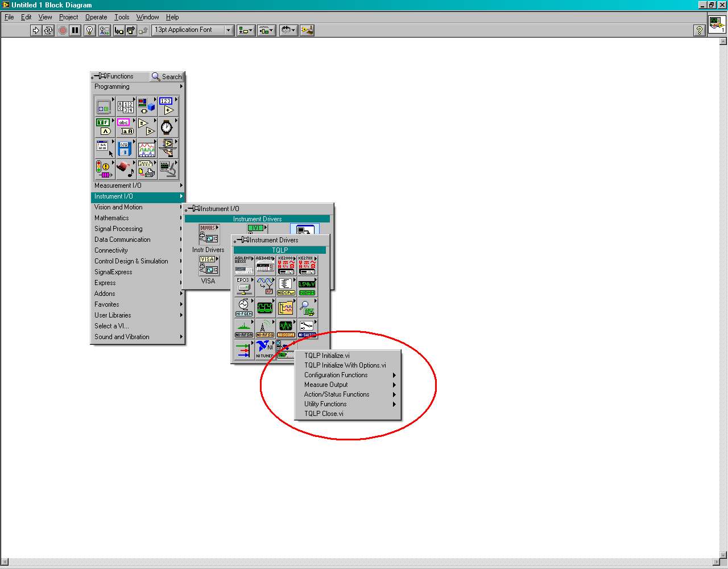Open the Graphics & Sound subpalette
728x569 pixels.
click(125, 170)
